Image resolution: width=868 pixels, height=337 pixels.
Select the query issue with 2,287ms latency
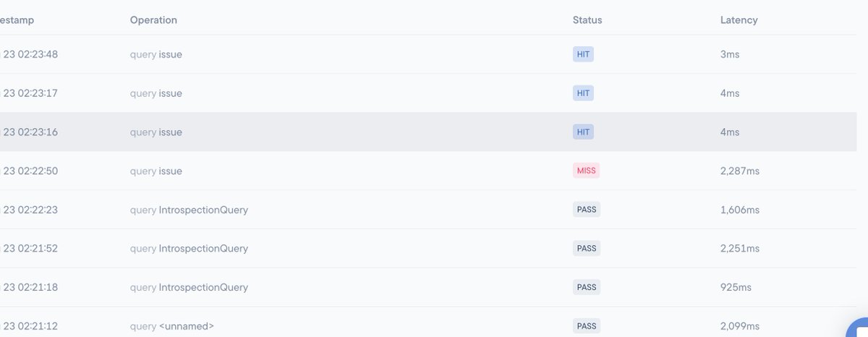pos(428,171)
